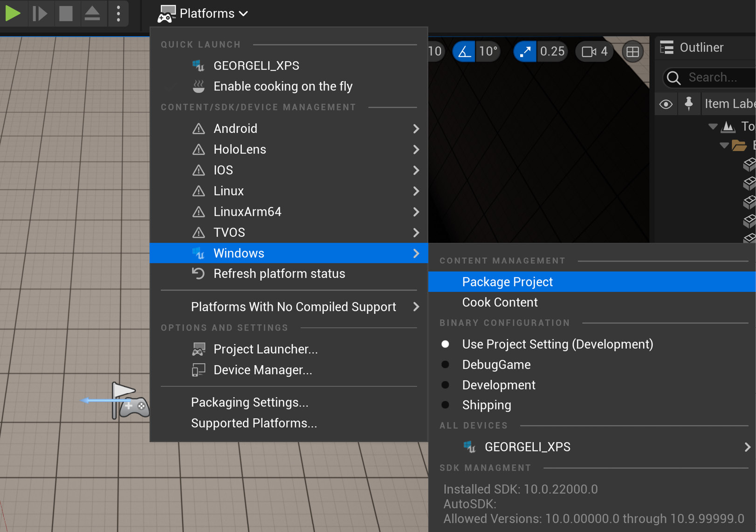
Task: Open rotation snap value 10° dropdown
Action: point(488,51)
